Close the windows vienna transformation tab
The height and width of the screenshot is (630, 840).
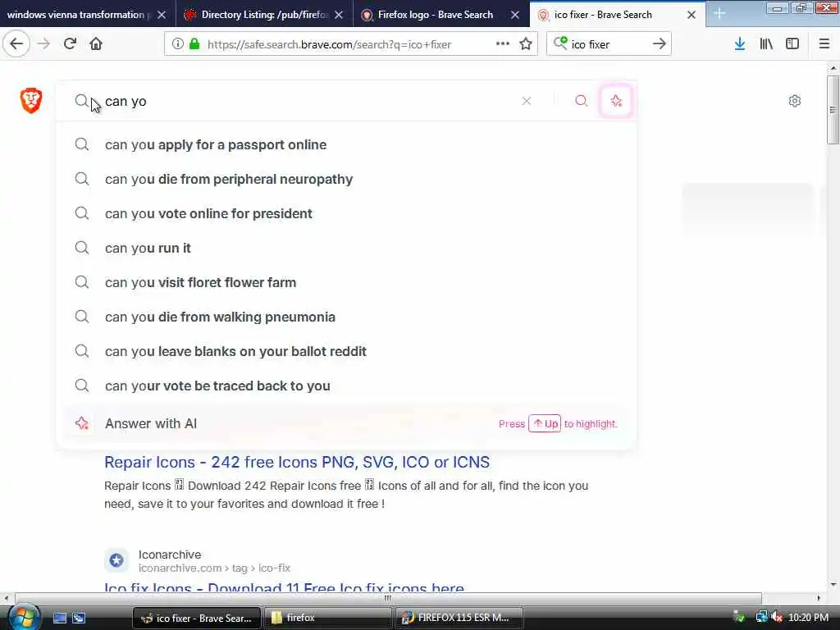(x=162, y=15)
